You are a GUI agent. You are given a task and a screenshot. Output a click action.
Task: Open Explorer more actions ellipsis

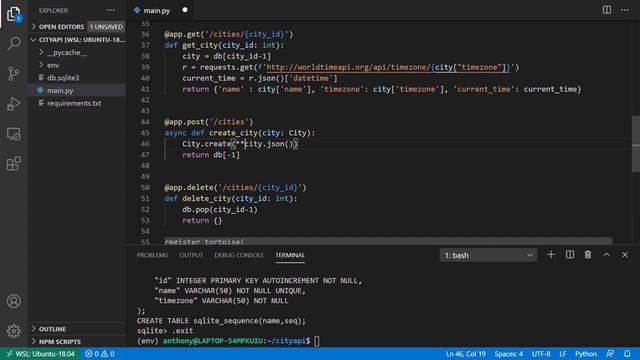(x=111, y=10)
